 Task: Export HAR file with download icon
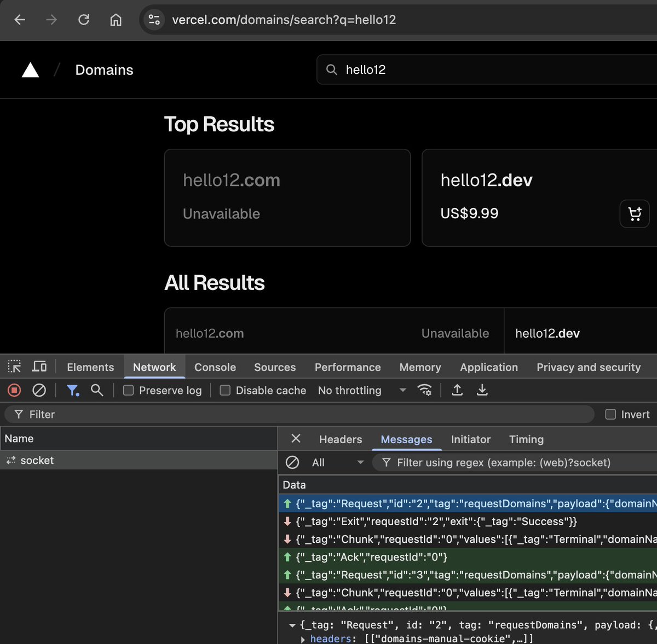click(482, 390)
